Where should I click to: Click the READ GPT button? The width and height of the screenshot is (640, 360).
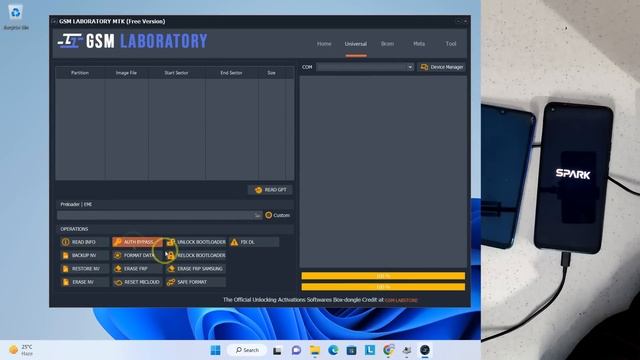pyautogui.click(x=270, y=190)
